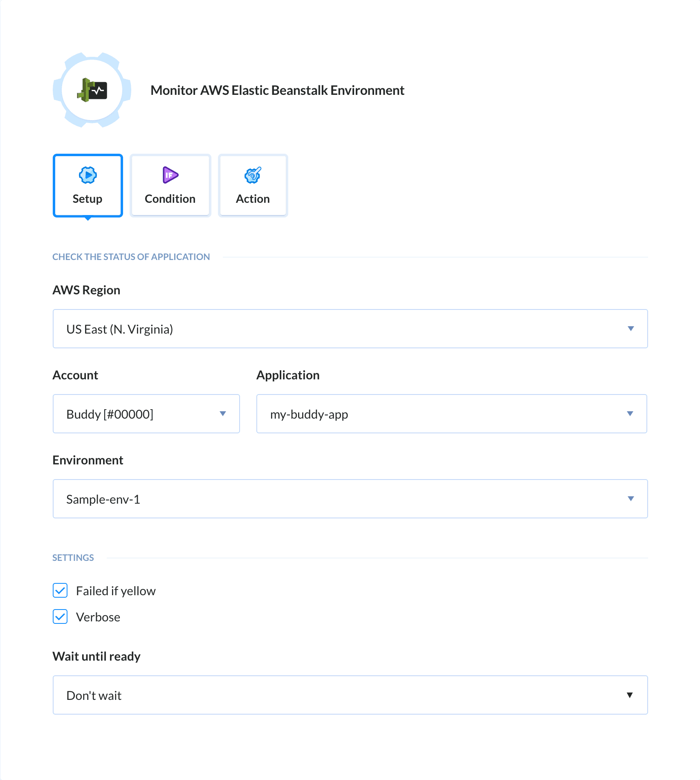
Task: Expand the Account dropdown showing Buddy [#00000]
Action: click(146, 413)
